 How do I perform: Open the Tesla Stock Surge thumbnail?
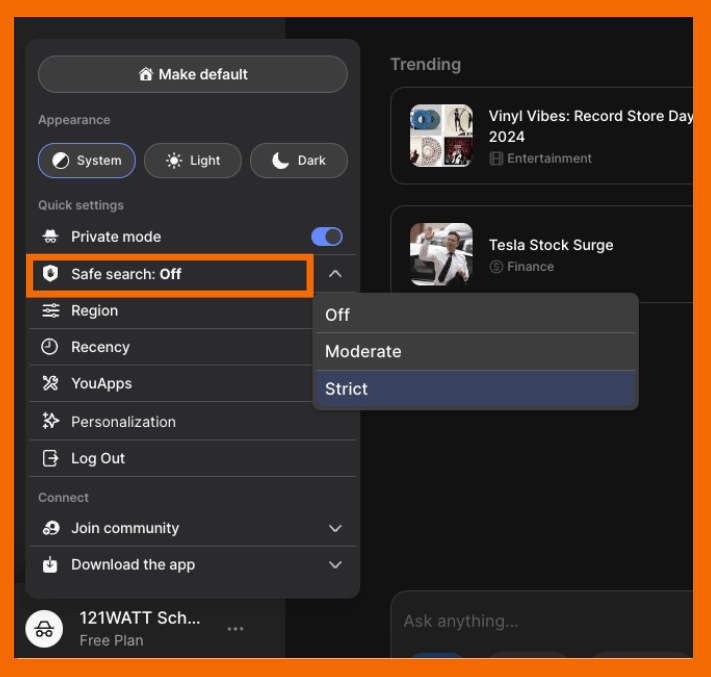coord(441,254)
